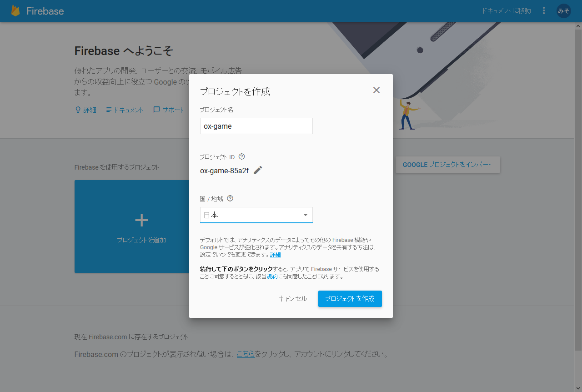Click the chat icon beside サポート
Image resolution: width=582 pixels, height=392 pixels.
click(x=156, y=110)
